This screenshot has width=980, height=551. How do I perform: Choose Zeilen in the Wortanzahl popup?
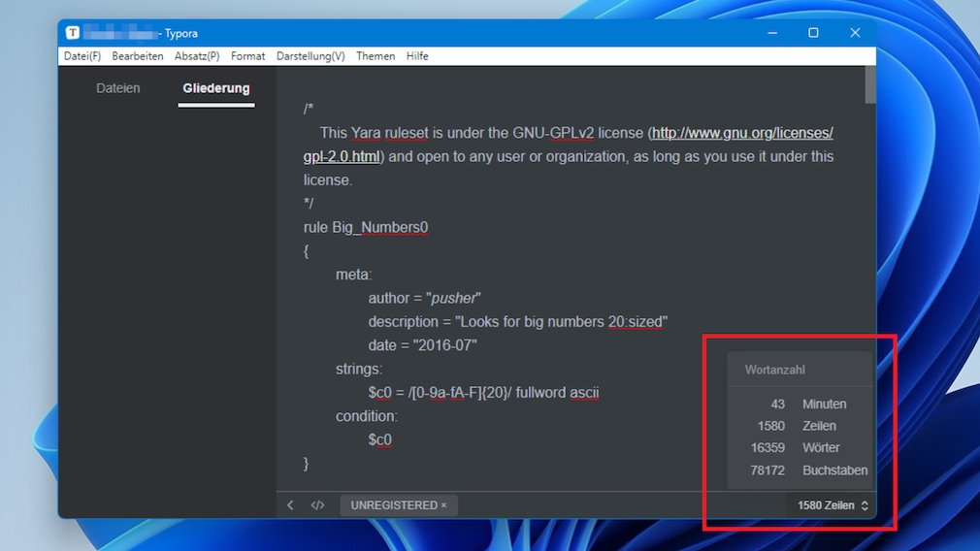[819, 426]
